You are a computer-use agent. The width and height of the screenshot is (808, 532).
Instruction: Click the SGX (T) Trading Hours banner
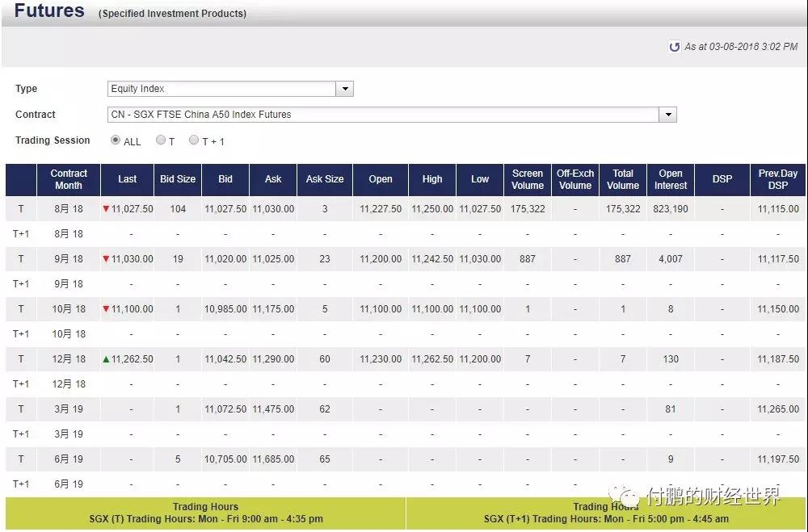pos(206,513)
